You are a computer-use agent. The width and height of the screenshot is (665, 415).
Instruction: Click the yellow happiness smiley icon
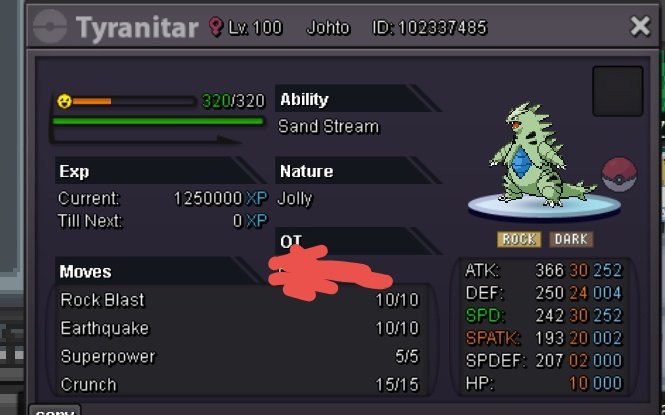64,101
